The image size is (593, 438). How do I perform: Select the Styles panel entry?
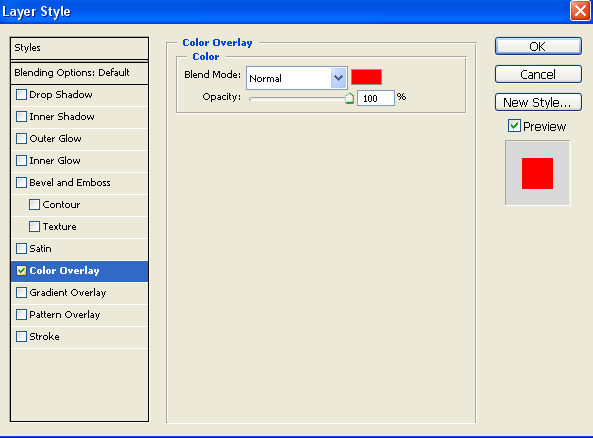[79, 48]
